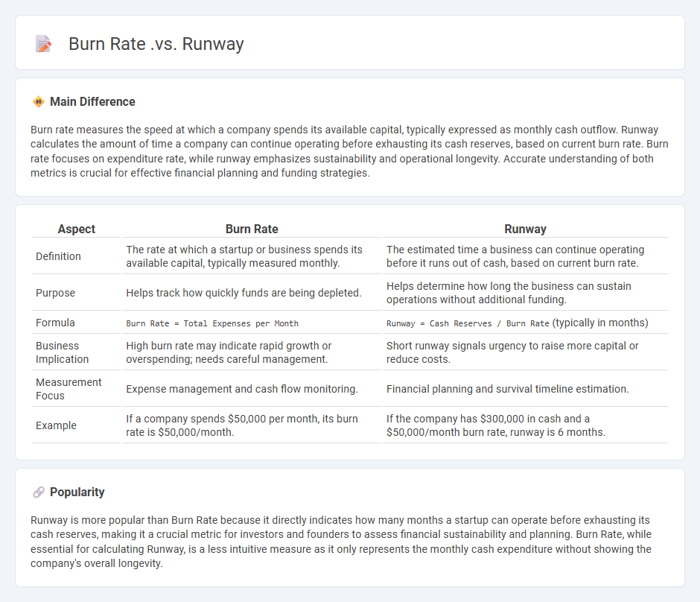This screenshot has width=700, height=602.
Task: Click formula 'Runway = Cash Reserves / Burn Rate'
Action: 468,323
